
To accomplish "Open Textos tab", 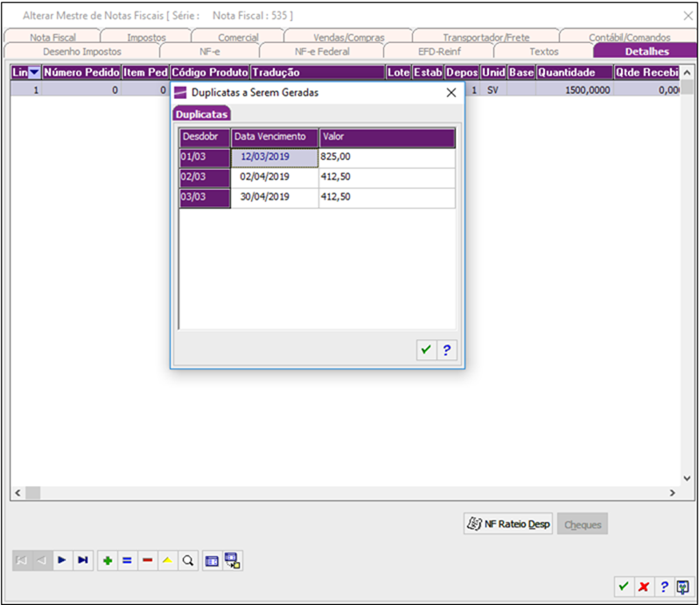I will point(543,51).
